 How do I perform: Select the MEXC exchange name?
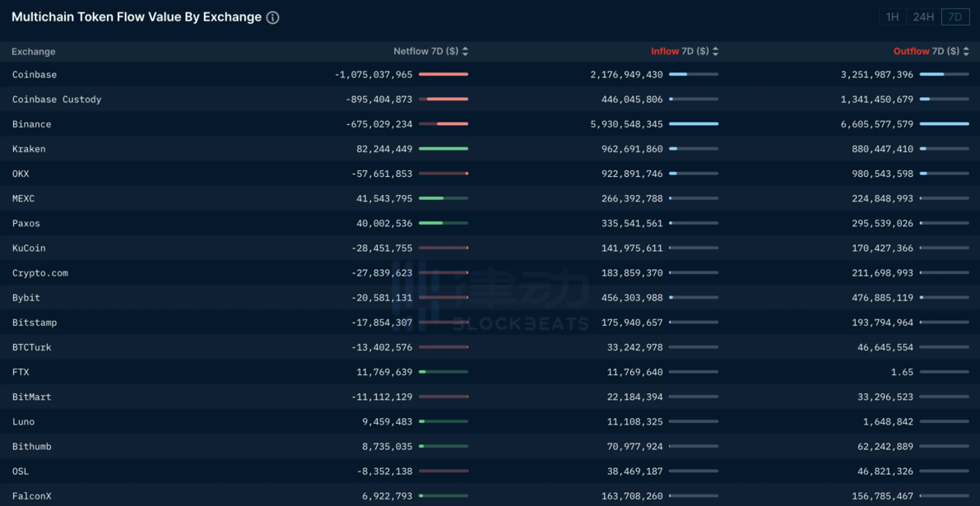(x=23, y=198)
